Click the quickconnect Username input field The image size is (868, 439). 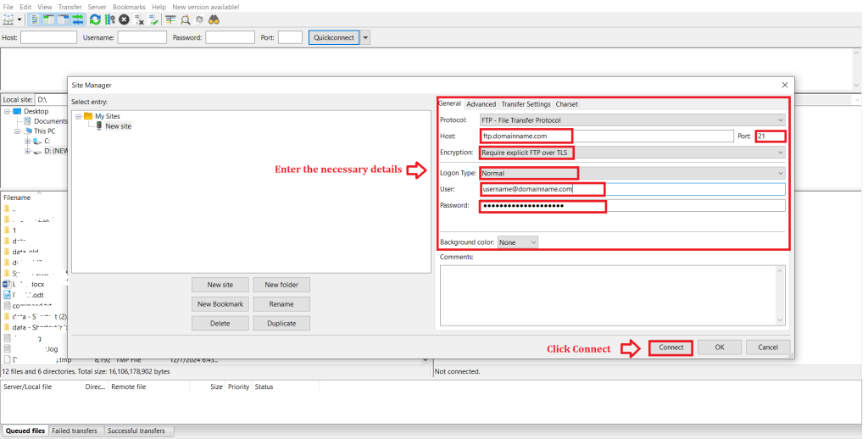tap(142, 37)
